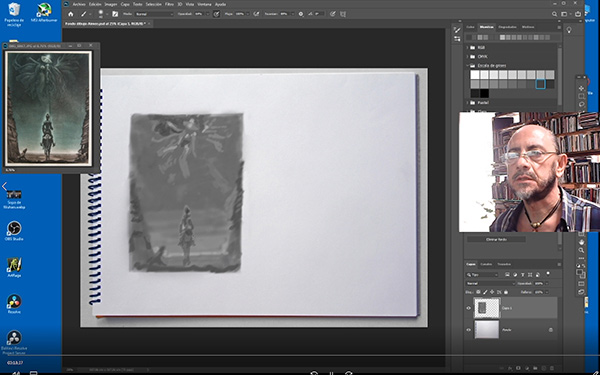
Task: Filter layers by smart object icon
Action: [x=538, y=274]
